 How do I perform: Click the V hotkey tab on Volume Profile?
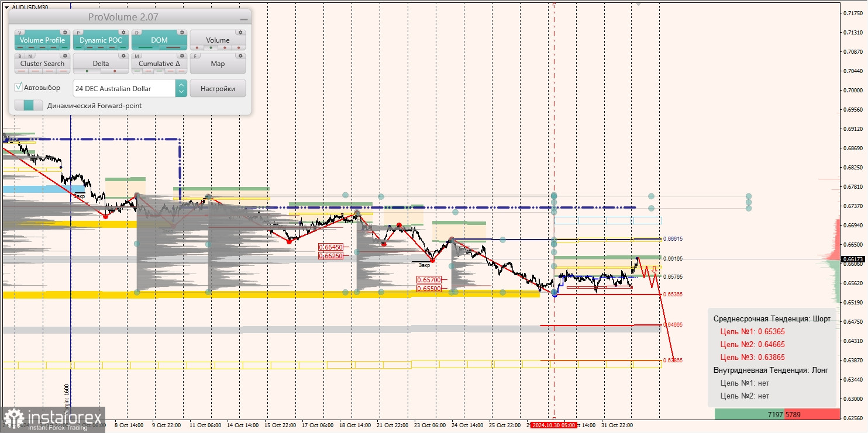[x=21, y=33]
